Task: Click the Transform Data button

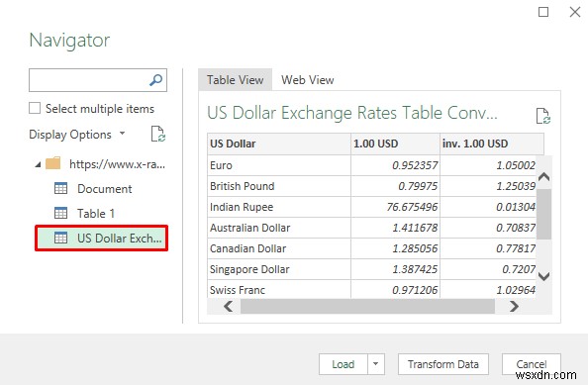Action: (443, 364)
